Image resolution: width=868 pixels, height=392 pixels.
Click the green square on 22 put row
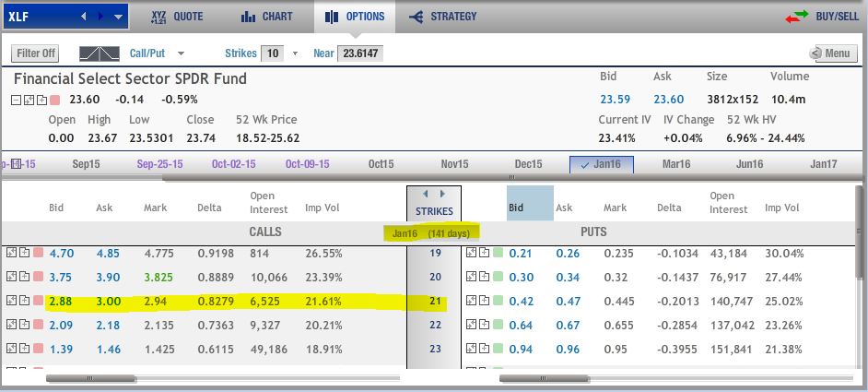tap(497, 325)
